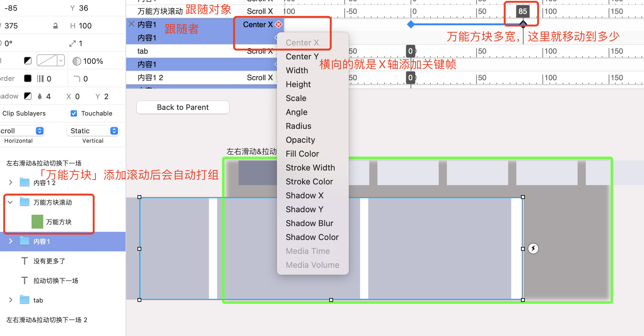
Task: Select the 没有更多了 text layer
Action: tap(49, 261)
